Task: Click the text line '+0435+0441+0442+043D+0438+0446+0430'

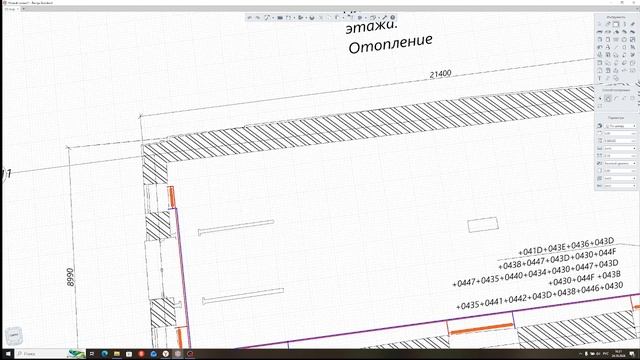Action: point(539,296)
